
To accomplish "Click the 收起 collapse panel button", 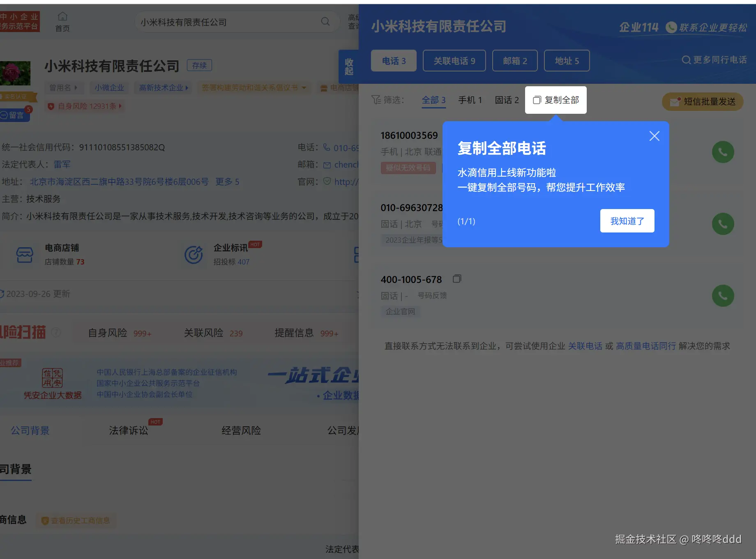I will 349,67.
